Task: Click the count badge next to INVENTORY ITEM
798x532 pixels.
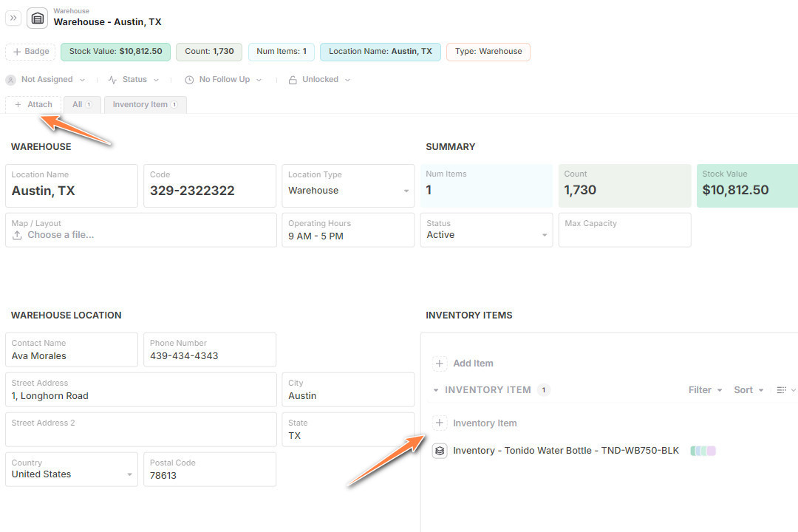Action: click(x=544, y=390)
